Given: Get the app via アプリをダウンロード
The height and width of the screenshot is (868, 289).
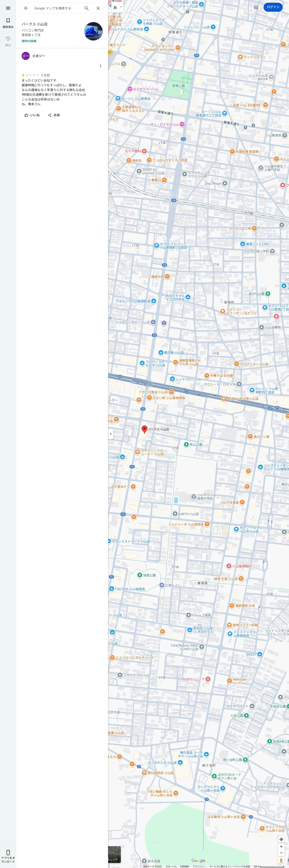Looking at the screenshot, I should pyautogui.click(x=8, y=856).
